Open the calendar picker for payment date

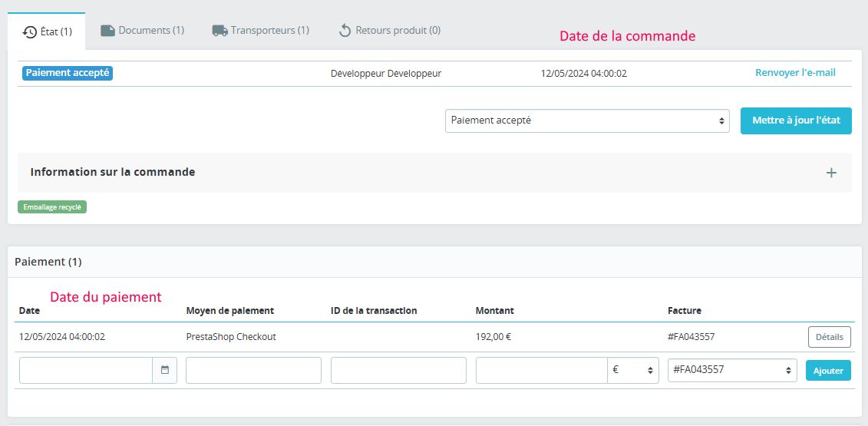165,370
